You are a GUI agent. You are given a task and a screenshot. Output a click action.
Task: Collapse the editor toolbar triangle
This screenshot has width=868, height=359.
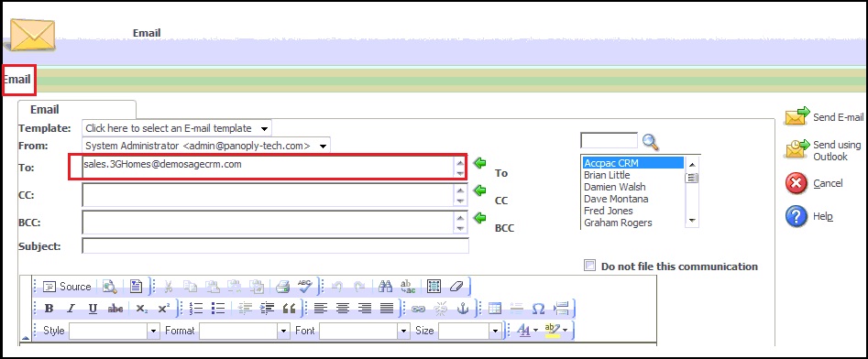25,337
